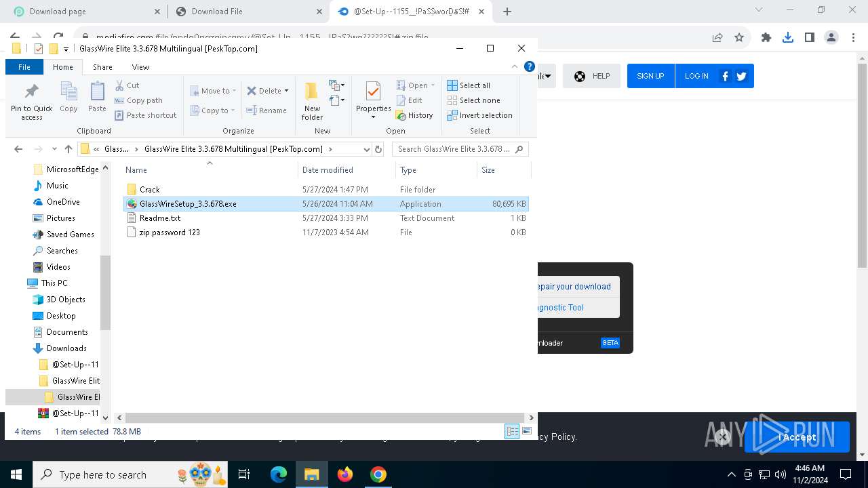Select GlassWireSetup_3.3.678.exe file
The width and height of the screenshot is (868, 488).
(x=326, y=204)
